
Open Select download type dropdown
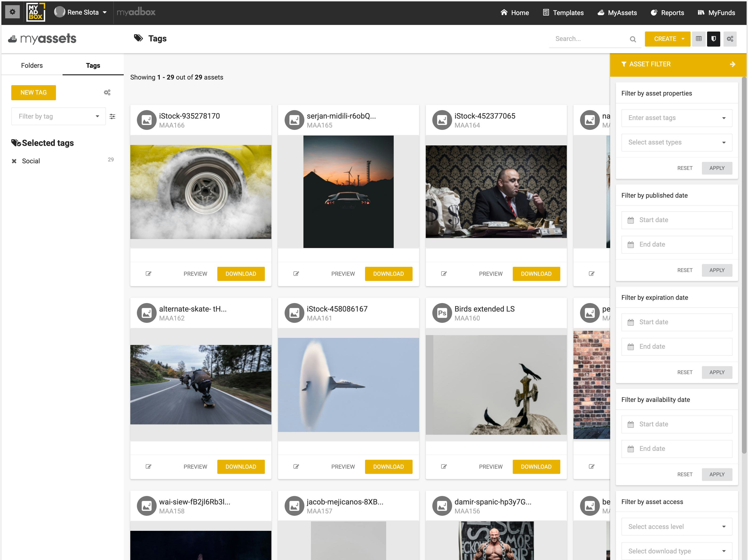[x=677, y=551]
